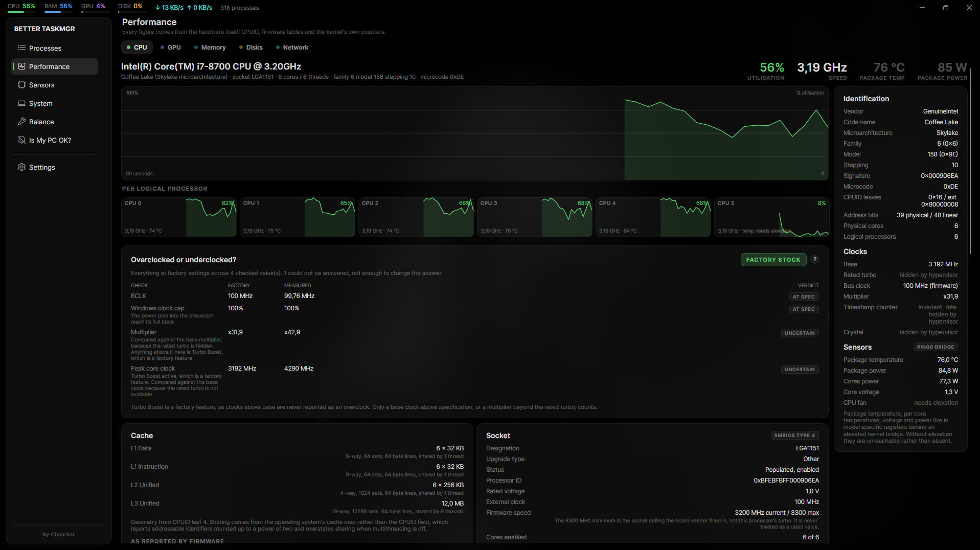Select the CPU 2 usage graph
Screen dimensions: 980x550
click(416, 217)
